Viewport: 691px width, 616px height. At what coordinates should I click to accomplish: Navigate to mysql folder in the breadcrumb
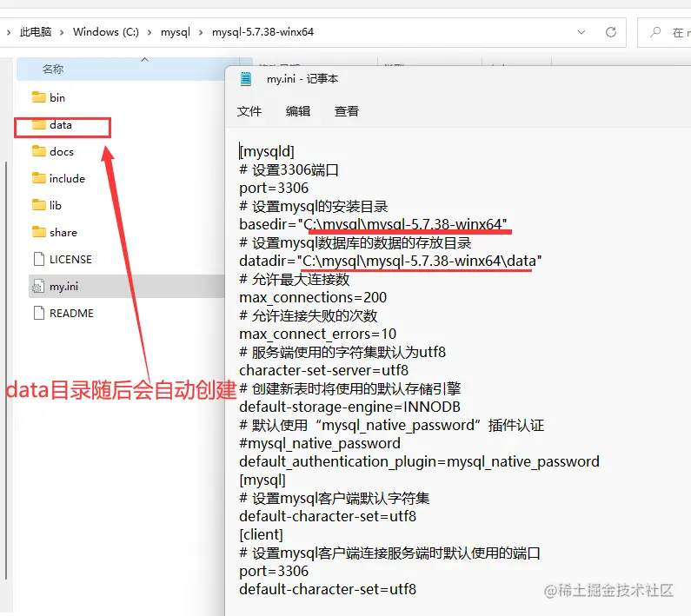(x=176, y=32)
